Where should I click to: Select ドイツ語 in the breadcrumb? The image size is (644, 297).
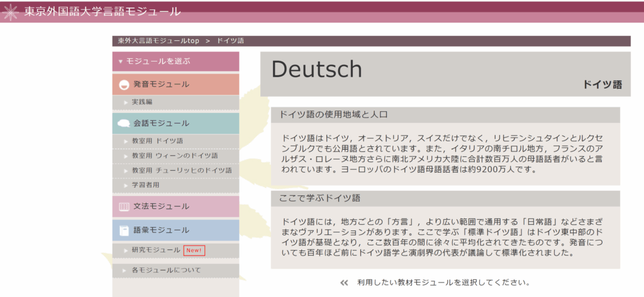(x=230, y=41)
